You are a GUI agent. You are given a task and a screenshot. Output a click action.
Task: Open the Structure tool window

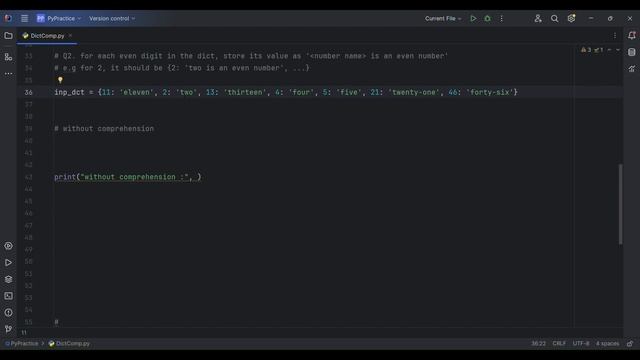tap(8, 57)
